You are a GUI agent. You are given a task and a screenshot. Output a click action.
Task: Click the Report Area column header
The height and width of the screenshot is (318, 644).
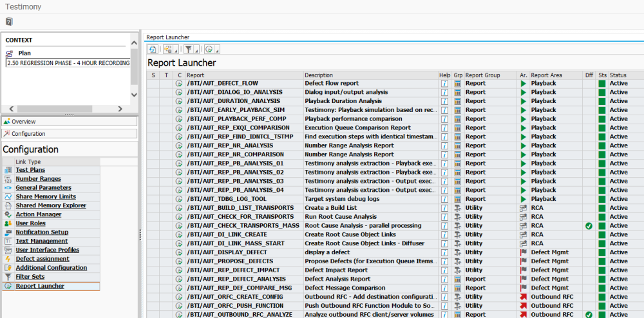tap(556, 75)
